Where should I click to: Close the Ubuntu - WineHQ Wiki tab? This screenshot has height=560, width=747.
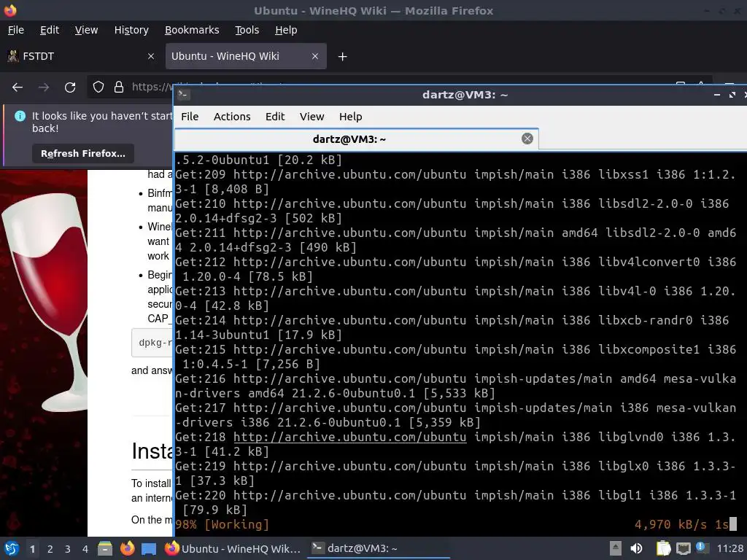click(315, 56)
